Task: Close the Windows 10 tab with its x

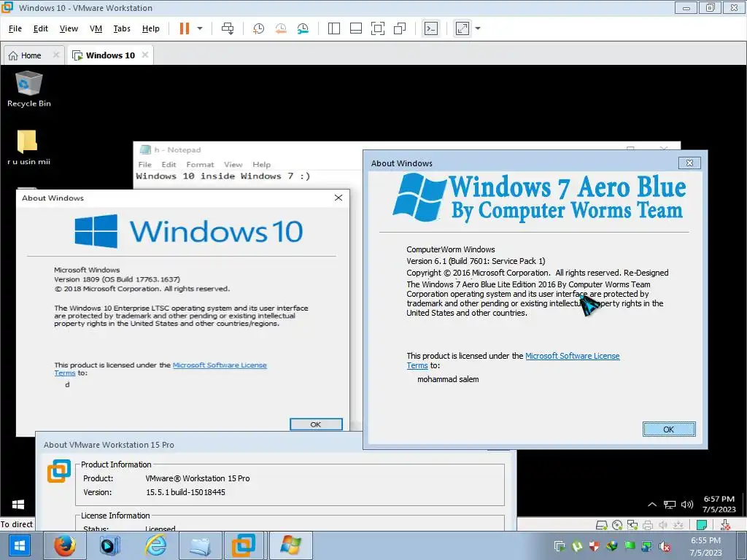Action: (x=145, y=55)
